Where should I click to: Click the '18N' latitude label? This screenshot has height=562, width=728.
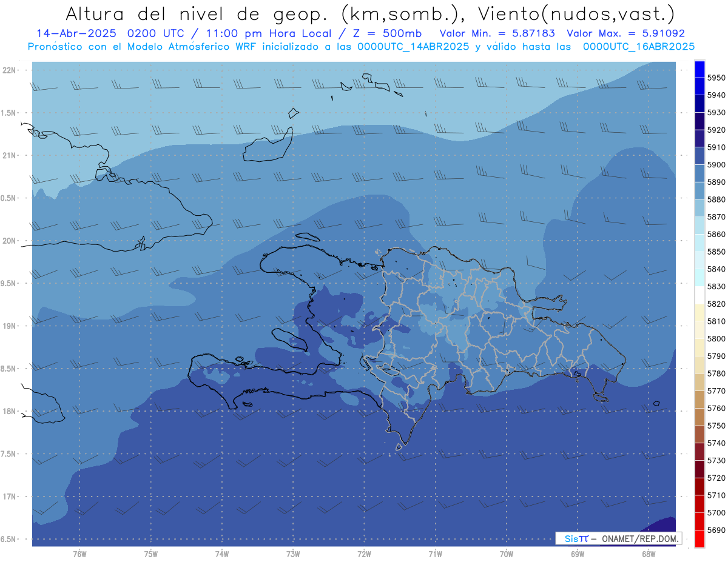pyautogui.click(x=8, y=412)
